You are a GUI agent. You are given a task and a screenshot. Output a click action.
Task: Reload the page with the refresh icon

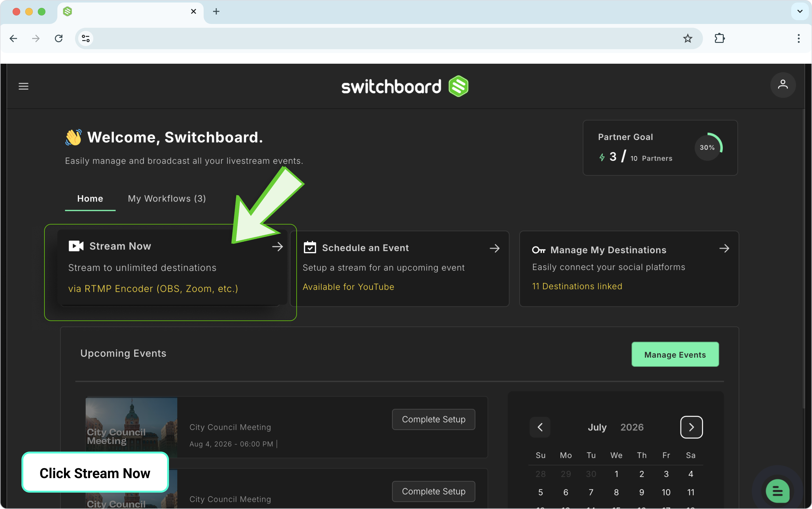(59, 38)
